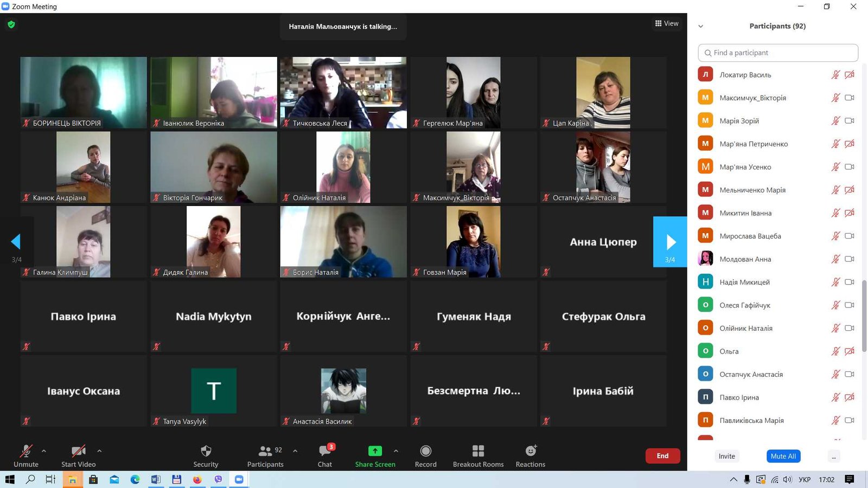This screenshot has width=868, height=488.
Task: Open Participants list from toolbar
Action: [x=265, y=451]
